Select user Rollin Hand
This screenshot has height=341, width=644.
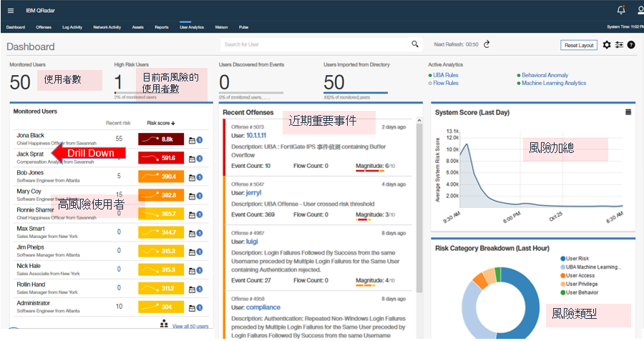click(31, 285)
